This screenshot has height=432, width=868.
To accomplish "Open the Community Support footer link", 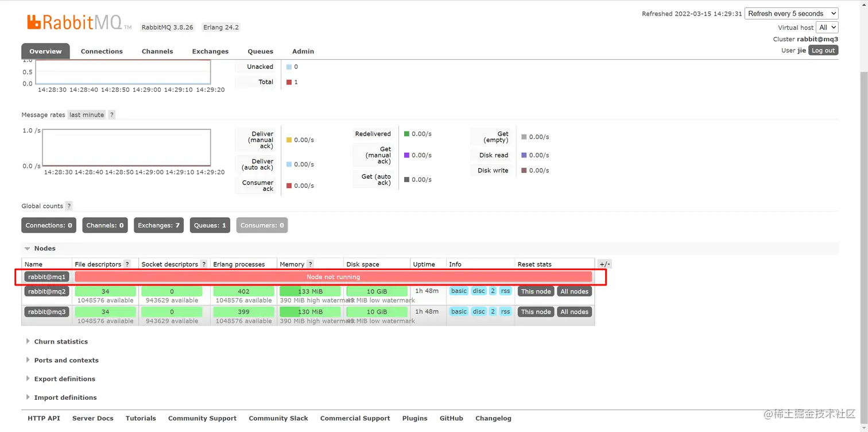I will (x=202, y=418).
